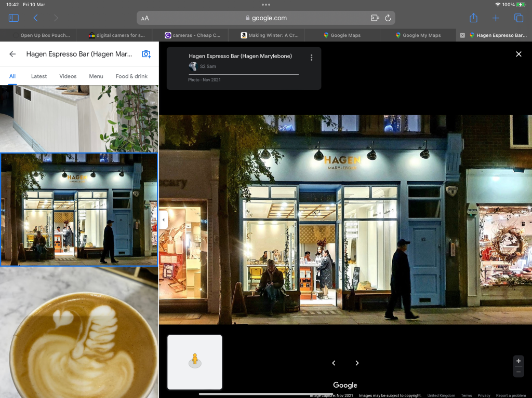Show all tabs overview

(518, 18)
